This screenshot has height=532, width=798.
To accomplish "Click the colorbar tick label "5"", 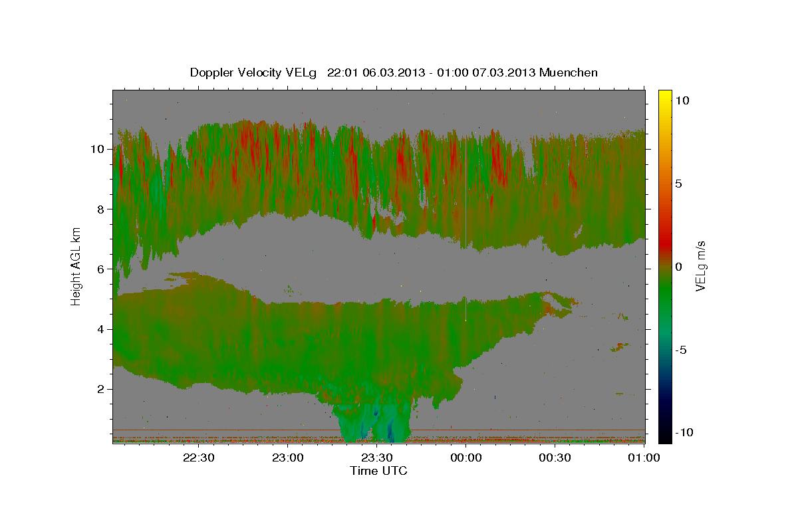I will pyautogui.click(x=679, y=184).
